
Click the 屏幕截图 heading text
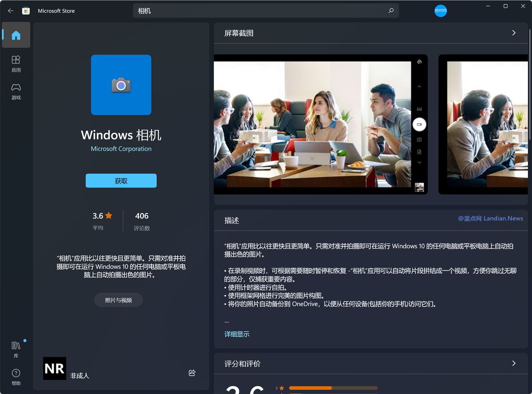[x=239, y=33]
